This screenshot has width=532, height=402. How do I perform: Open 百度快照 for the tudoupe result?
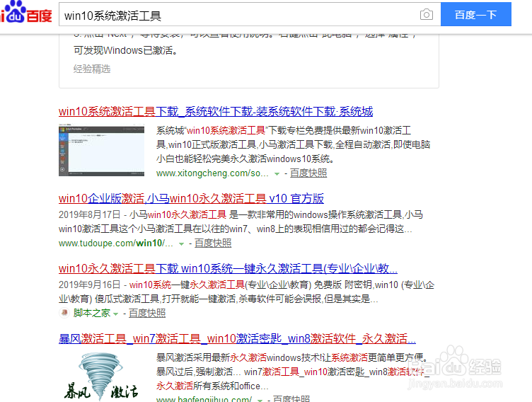tap(213, 243)
